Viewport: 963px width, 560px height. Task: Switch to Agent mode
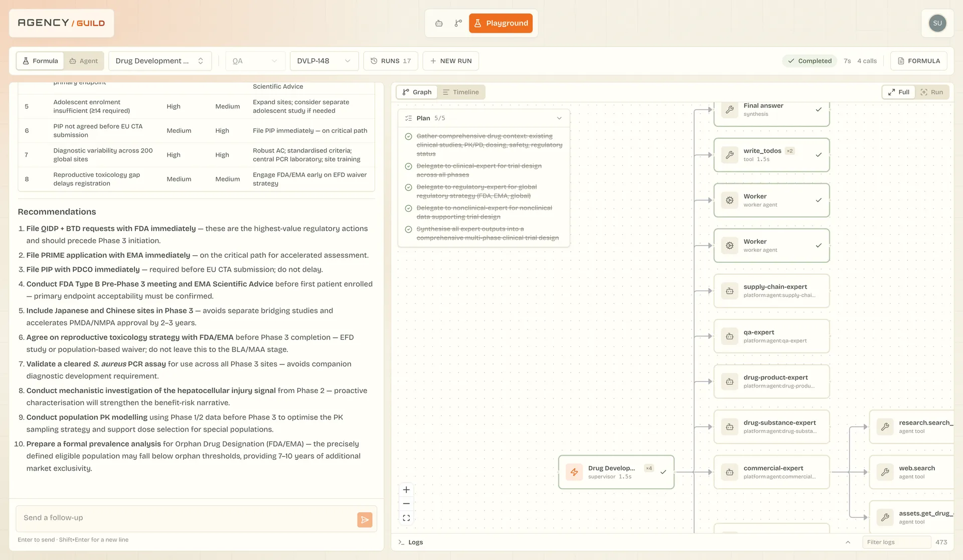click(84, 61)
